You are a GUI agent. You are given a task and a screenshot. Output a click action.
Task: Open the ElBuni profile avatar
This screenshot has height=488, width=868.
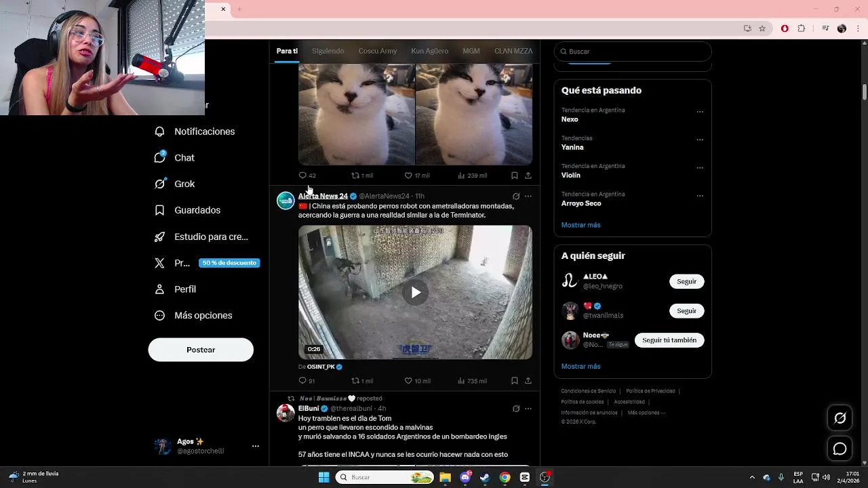tap(285, 413)
